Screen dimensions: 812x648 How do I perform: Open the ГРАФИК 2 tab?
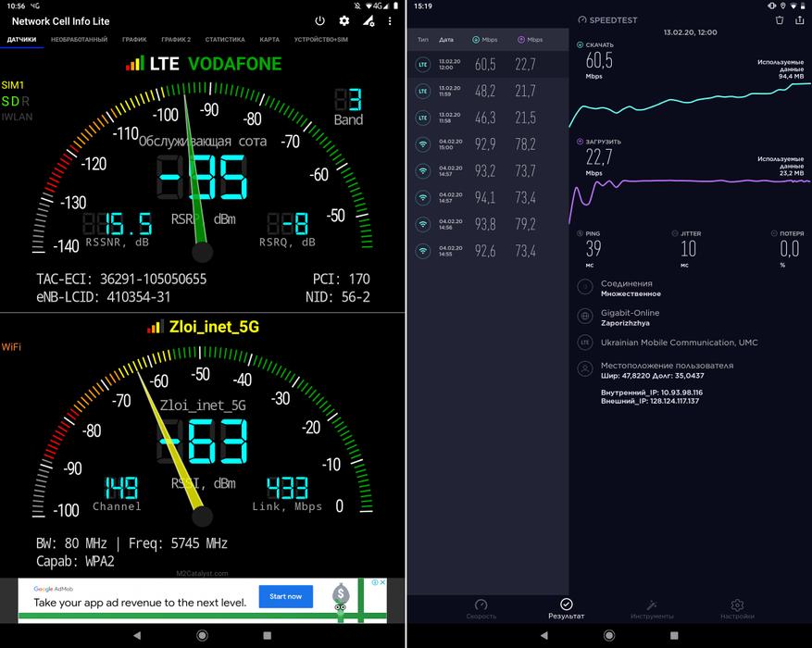176,39
